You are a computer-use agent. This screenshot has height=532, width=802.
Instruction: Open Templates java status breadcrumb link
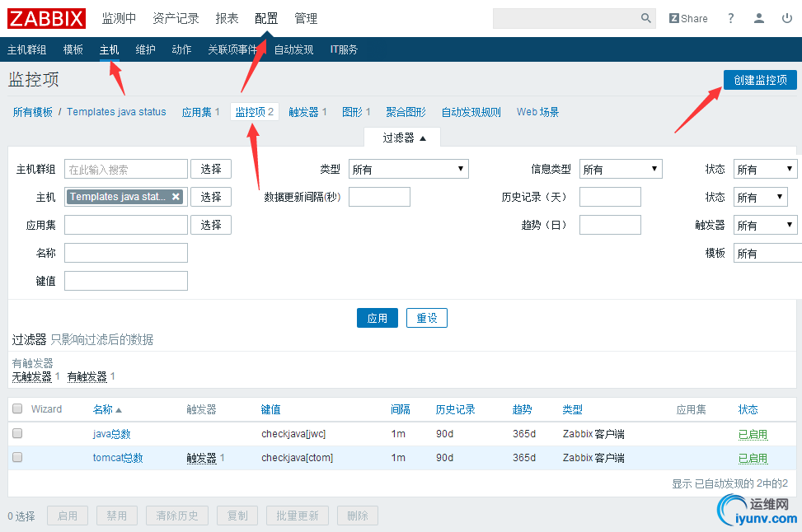[116, 112]
